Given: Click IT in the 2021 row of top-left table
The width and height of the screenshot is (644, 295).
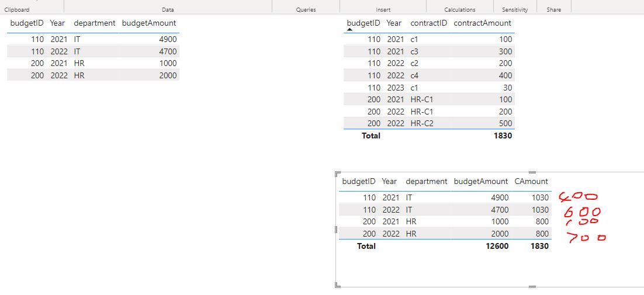Looking at the screenshot, I should (77, 39).
